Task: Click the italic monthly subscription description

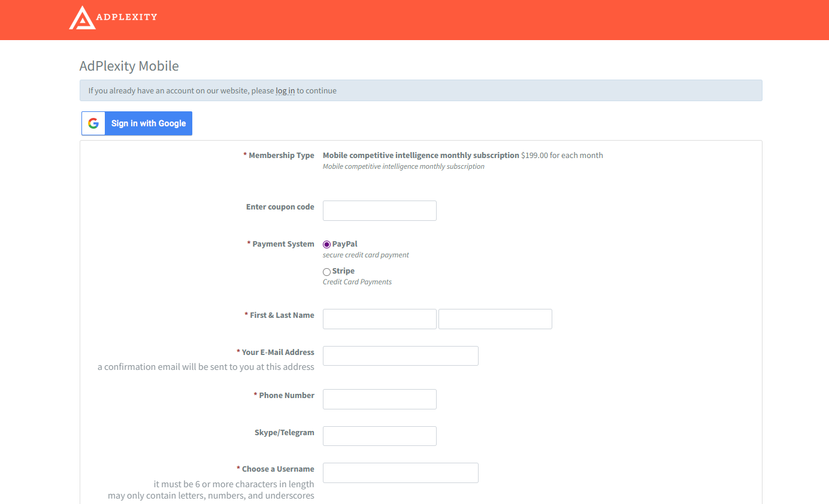Action: click(x=404, y=166)
